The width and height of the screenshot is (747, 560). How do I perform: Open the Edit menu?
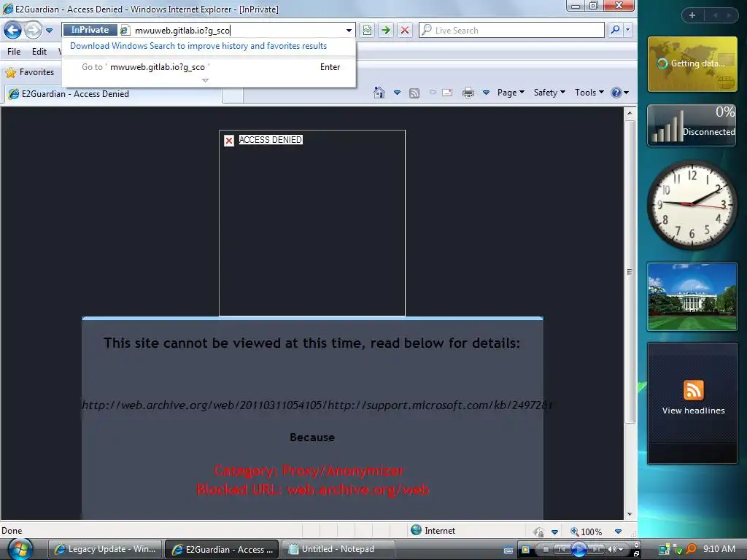39,52
